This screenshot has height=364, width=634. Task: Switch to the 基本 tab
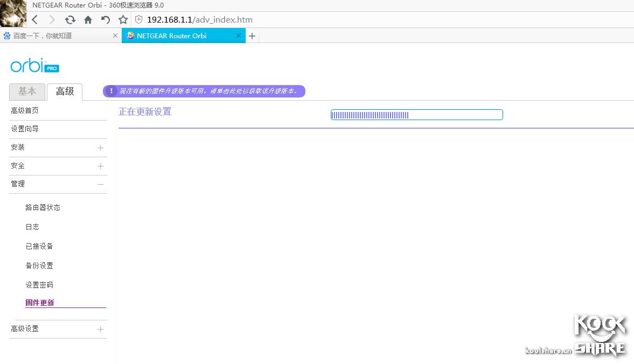click(x=27, y=92)
